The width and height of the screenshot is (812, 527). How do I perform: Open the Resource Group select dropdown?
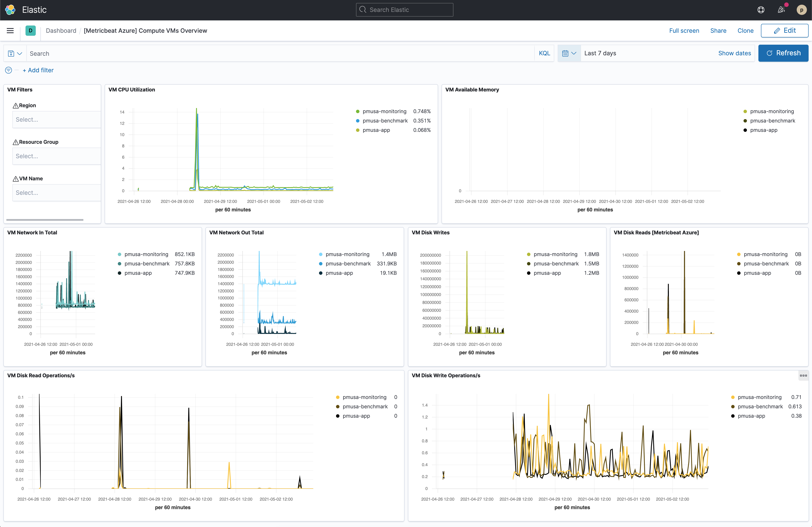(x=56, y=156)
